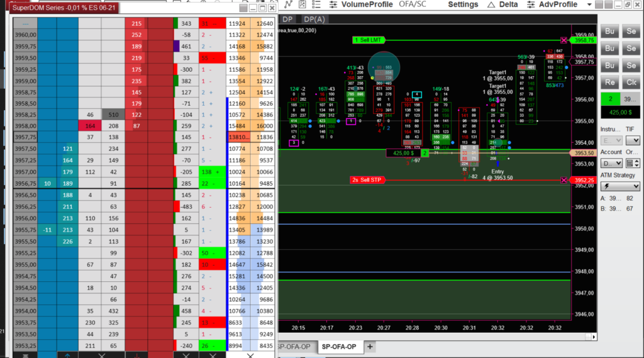Click the red 3952,25 price marker on axis
Screen dimensions: 644x358
584,180
